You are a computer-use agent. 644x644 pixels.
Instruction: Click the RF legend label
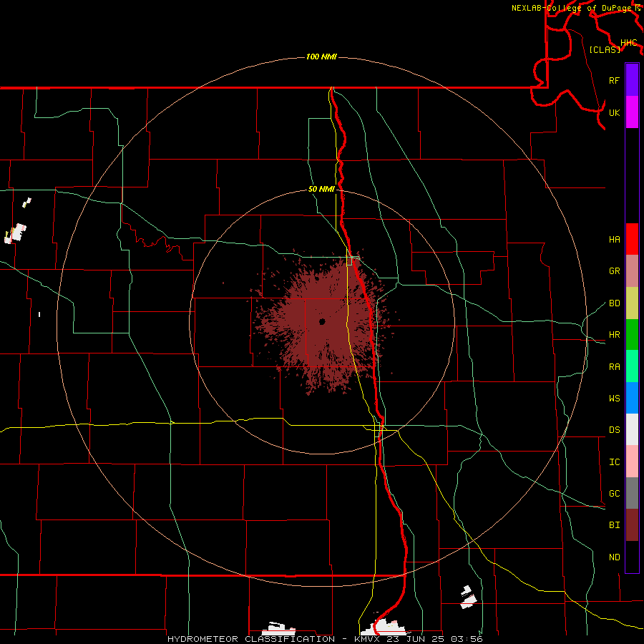click(614, 80)
